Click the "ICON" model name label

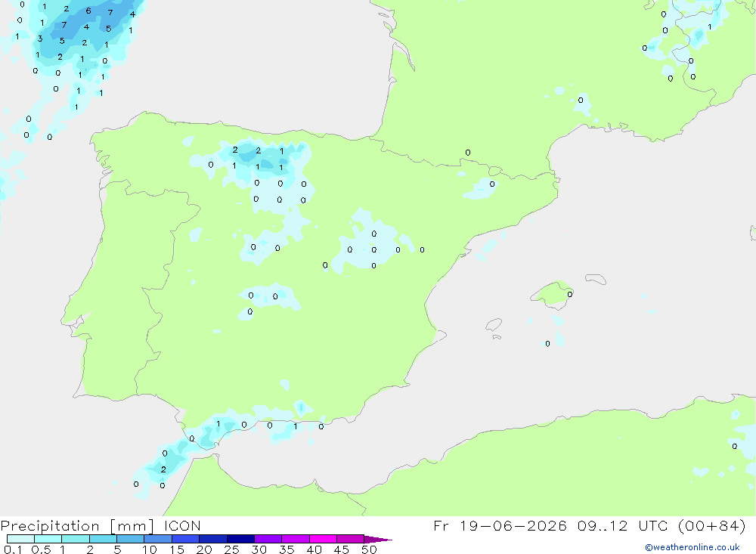pyautogui.click(x=182, y=525)
